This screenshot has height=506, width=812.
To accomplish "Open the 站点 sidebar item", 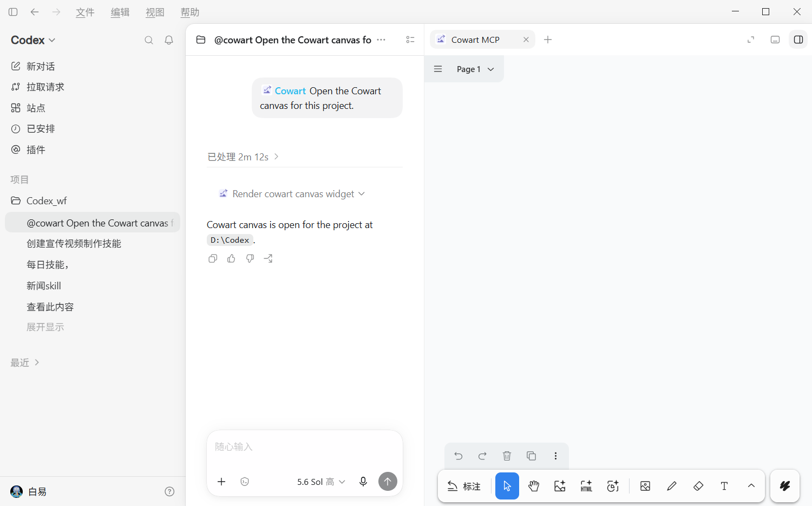I will point(93,108).
